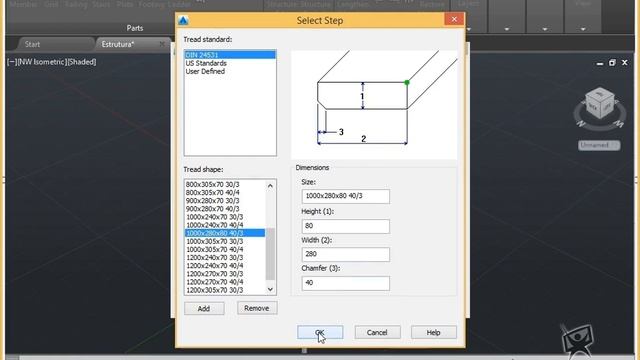Image resolution: width=640 pixels, height=360 pixels.
Task: Choose tread shape 1200x270x70 40/4
Action: point(225,282)
